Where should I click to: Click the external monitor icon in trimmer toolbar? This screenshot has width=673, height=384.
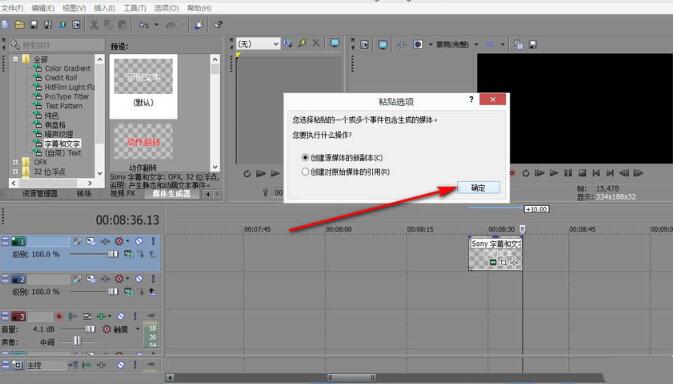click(335, 42)
